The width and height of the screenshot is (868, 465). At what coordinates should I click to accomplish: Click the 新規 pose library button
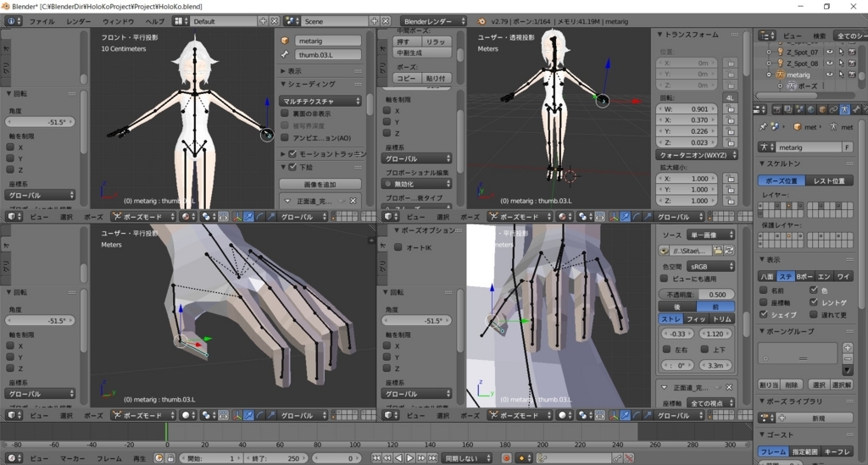pyautogui.click(x=818, y=418)
